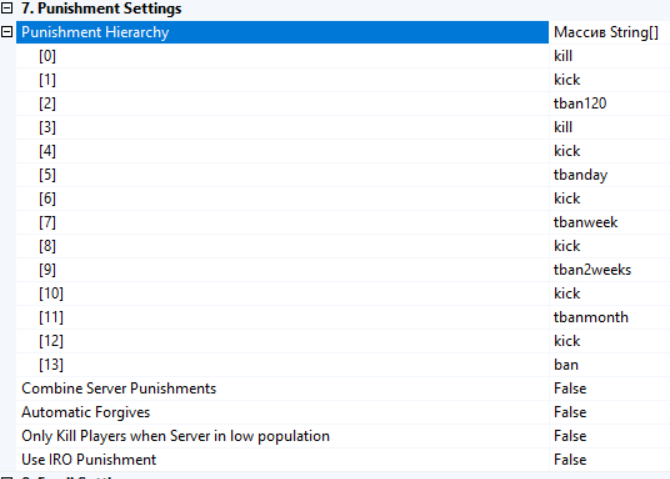Screen dimensions: 670x479
Task: Collapse the 7. Punishment Settings section
Action: point(8,9)
